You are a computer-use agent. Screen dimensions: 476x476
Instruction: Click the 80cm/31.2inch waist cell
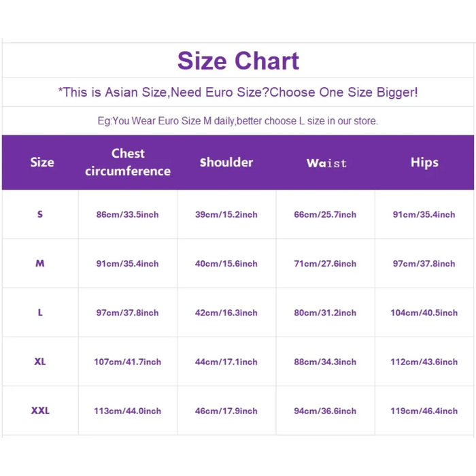click(325, 313)
